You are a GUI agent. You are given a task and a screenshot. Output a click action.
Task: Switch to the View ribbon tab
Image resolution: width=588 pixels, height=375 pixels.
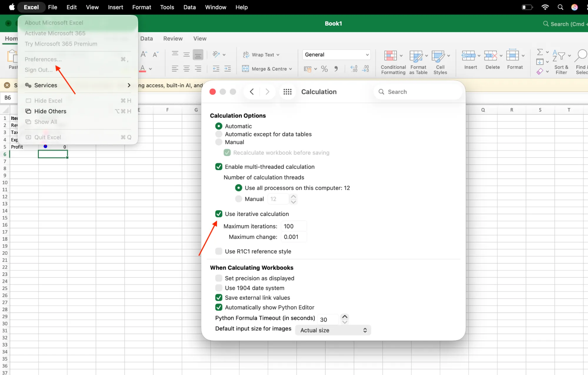coord(200,38)
